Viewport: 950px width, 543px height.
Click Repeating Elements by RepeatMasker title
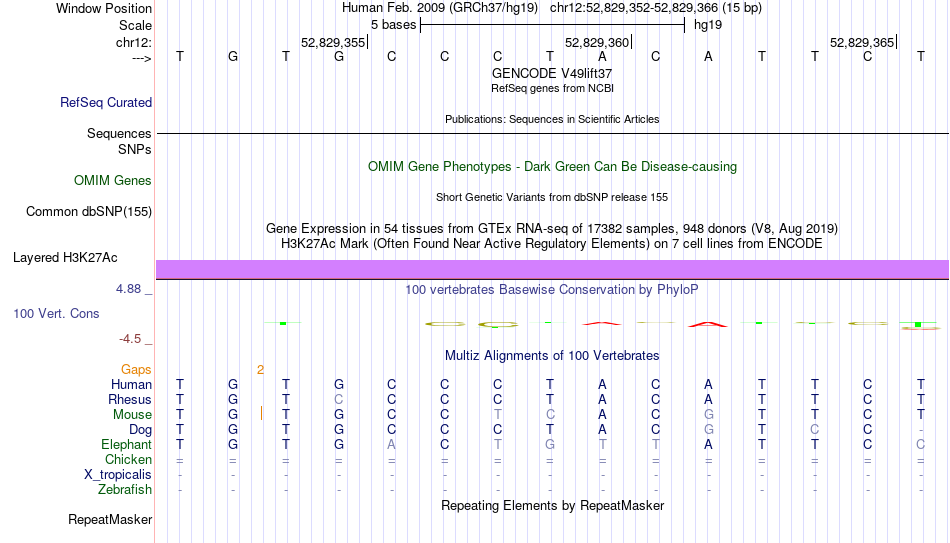coord(552,505)
